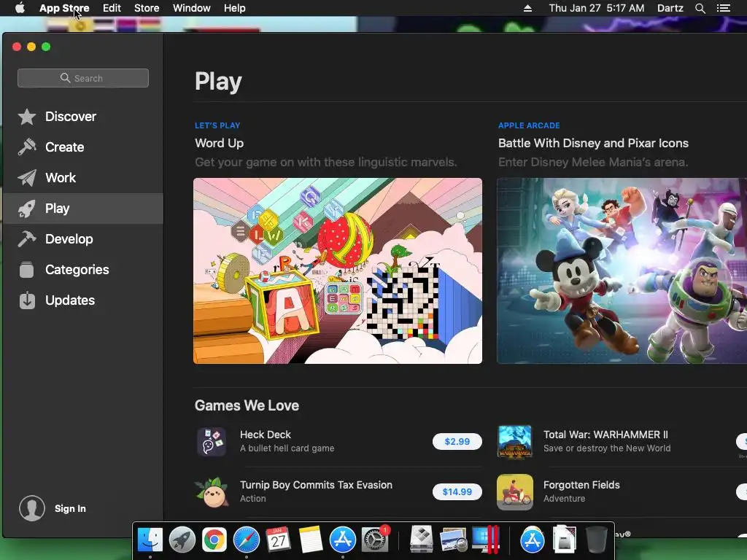Click the LET'S PLAY label
The width and height of the screenshot is (747, 560).
tap(217, 125)
